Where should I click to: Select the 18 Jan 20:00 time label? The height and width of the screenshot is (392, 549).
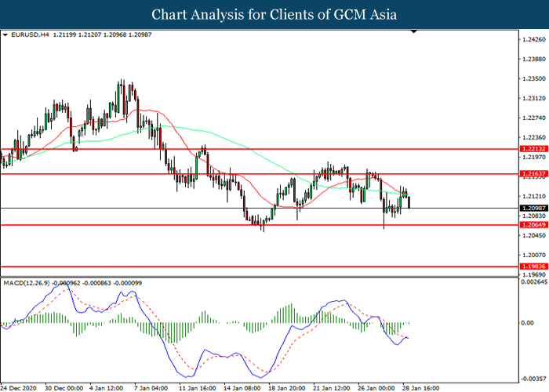point(287,387)
